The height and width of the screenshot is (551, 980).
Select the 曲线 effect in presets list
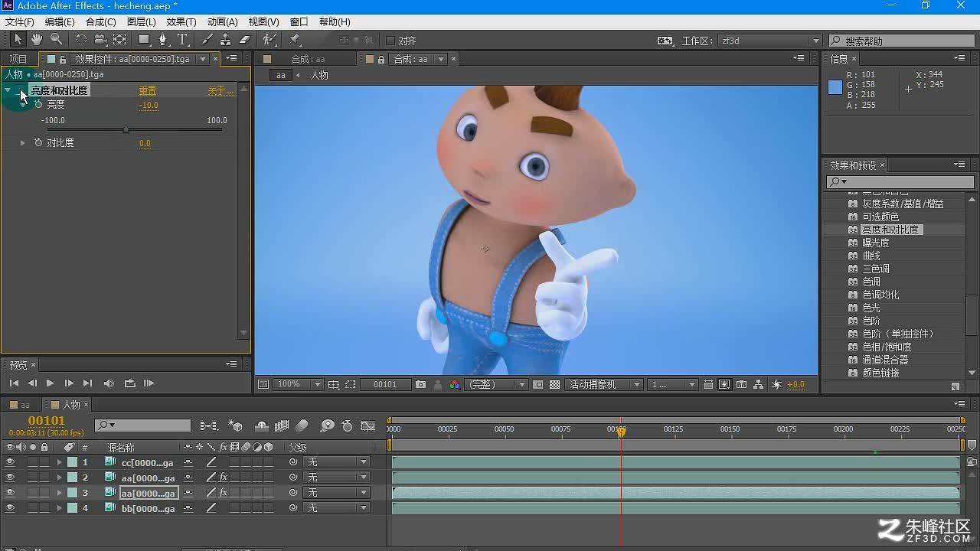pos(871,256)
